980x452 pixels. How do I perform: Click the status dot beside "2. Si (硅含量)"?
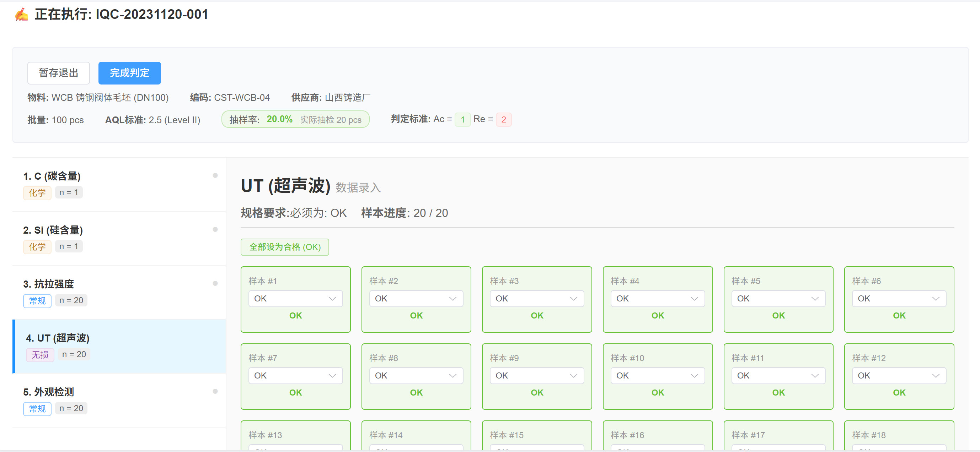(x=215, y=230)
